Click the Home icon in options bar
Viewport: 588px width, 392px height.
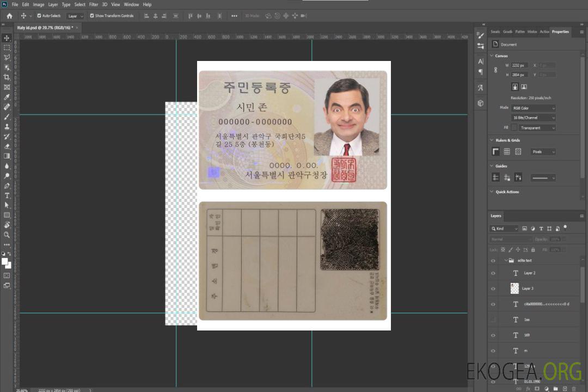[x=9, y=16]
